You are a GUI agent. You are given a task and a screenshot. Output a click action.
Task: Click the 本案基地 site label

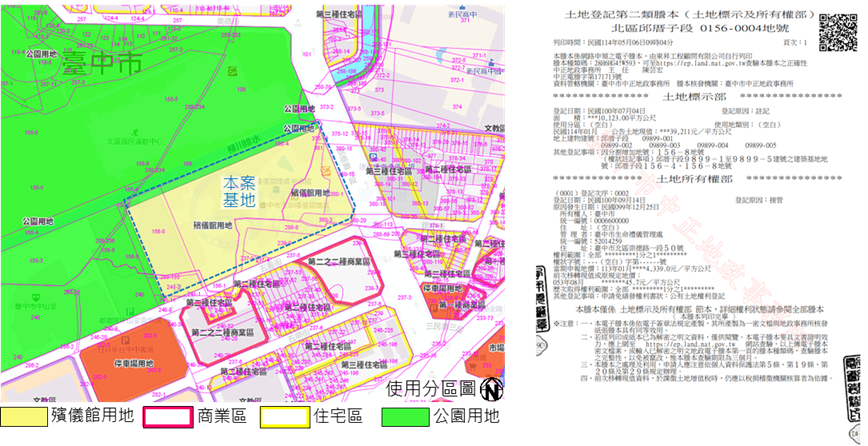(239, 192)
